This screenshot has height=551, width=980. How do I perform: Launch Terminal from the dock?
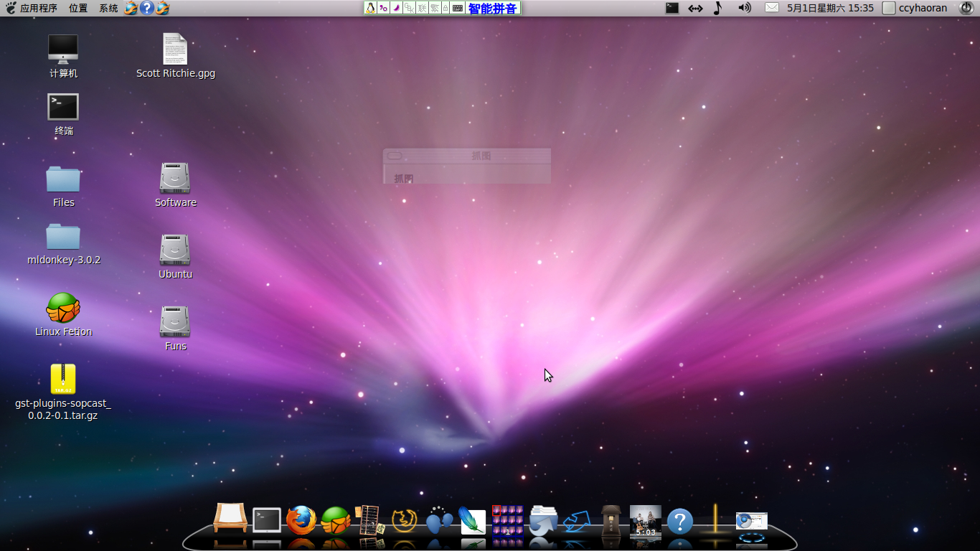tap(267, 520)
